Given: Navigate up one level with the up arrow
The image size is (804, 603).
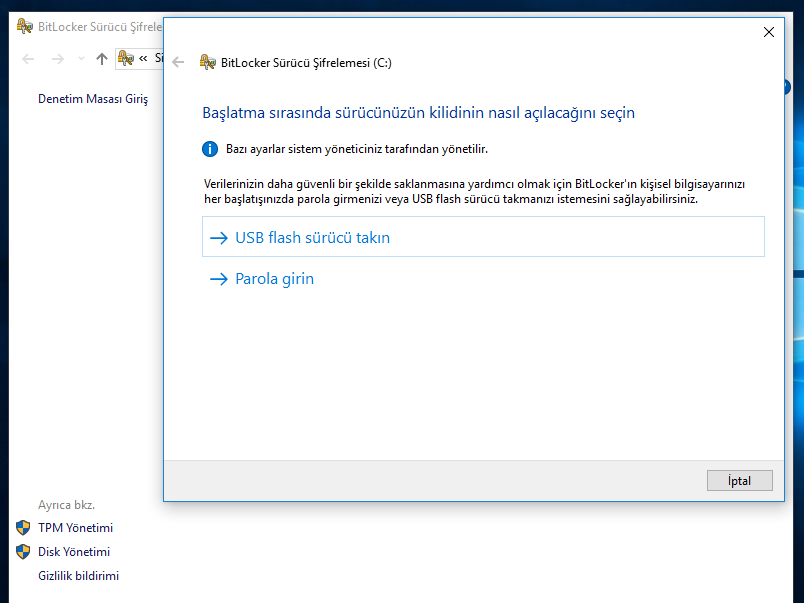Looking at the screenshot, I should point(101,59).
